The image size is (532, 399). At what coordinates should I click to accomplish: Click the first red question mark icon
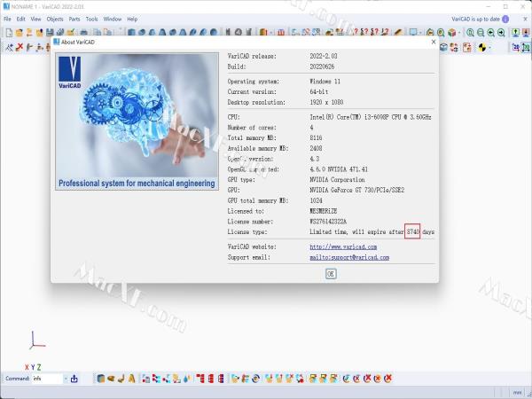tap(356, 32)
